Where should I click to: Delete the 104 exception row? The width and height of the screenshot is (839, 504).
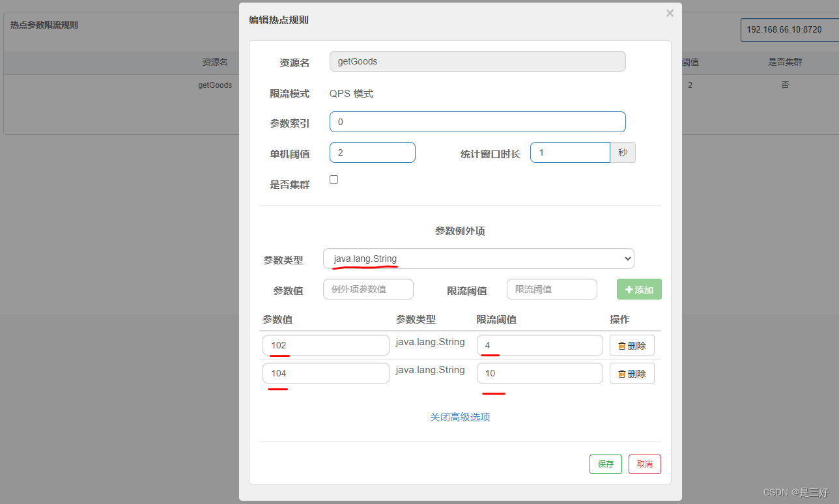click(632, 373)
